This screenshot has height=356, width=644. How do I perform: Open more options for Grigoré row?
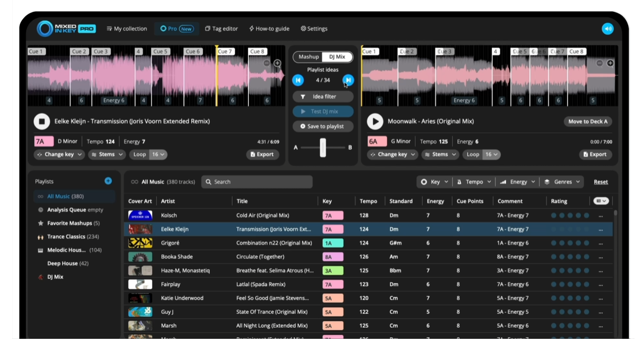600,243
